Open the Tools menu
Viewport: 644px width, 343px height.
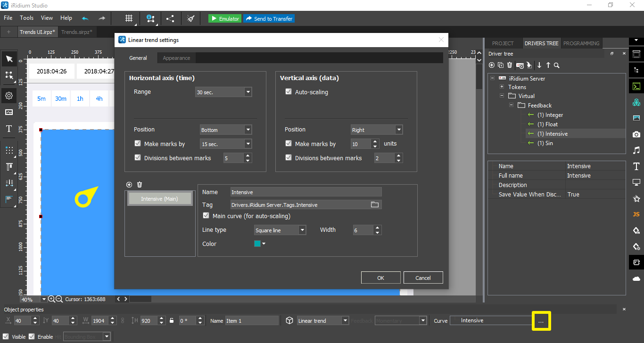click(x=26, y=18)
